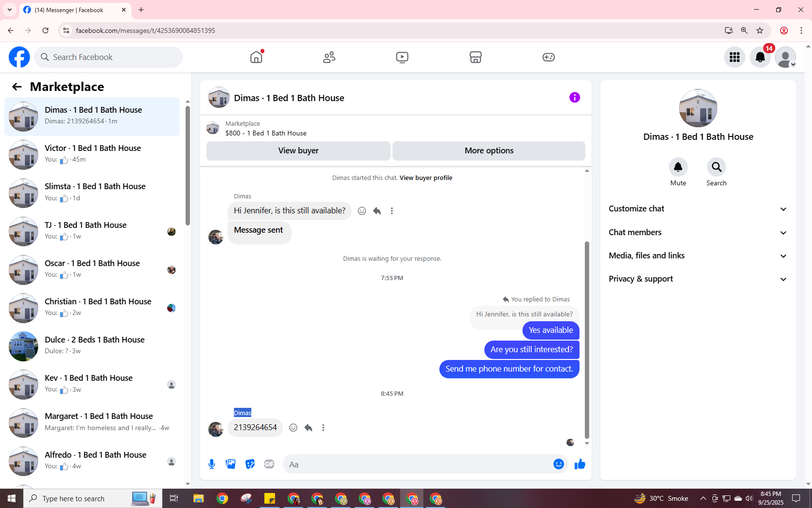
Task: Open the Gaming controller icon
Action: 549,57
